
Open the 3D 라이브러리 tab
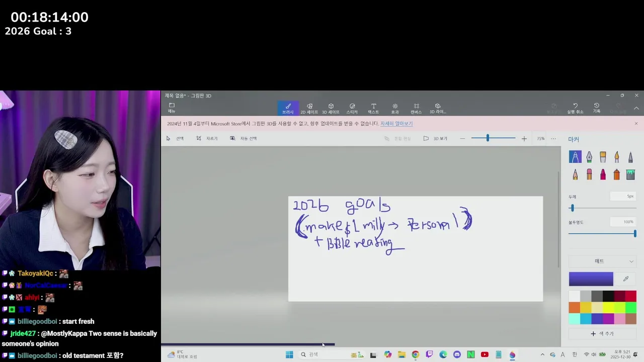(438, 108)
